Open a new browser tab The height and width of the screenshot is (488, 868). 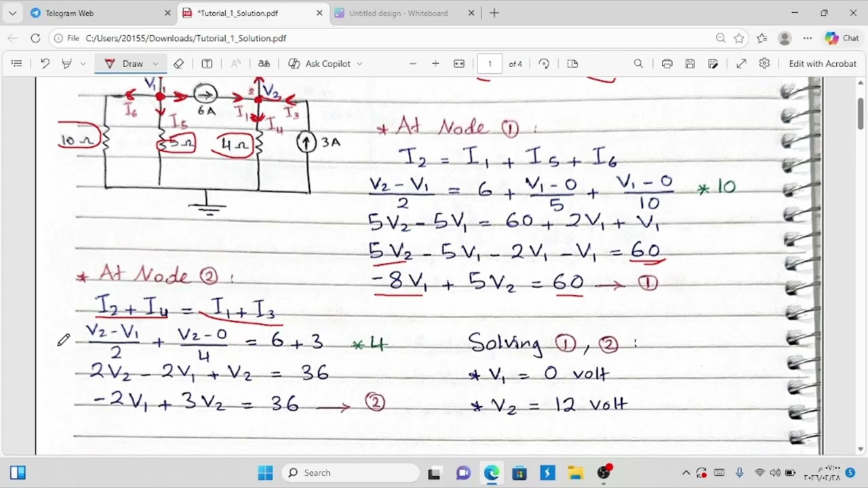494,13
